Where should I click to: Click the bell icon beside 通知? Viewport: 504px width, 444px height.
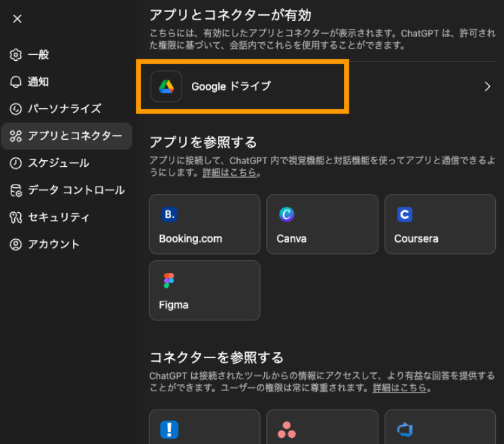point(16,82)
